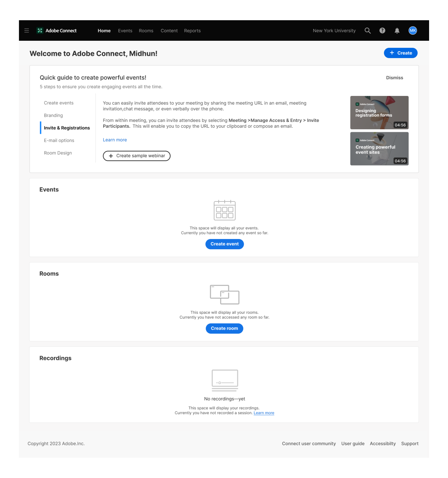This screenshot has width=448, height=478.
Task: Play the Designing registration forms video
Action: [379, 113]
